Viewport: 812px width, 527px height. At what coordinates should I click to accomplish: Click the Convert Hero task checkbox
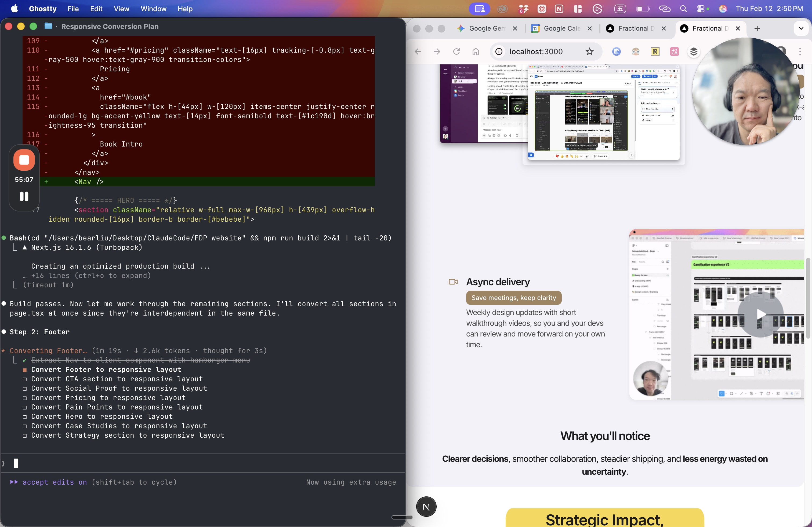(x=24, y=416)
